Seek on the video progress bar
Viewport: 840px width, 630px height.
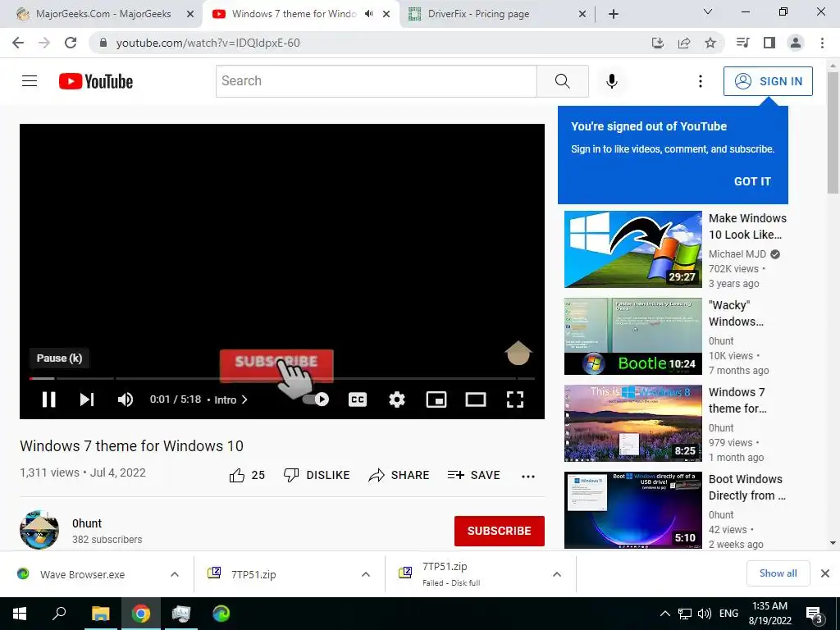tap(282, 378)
